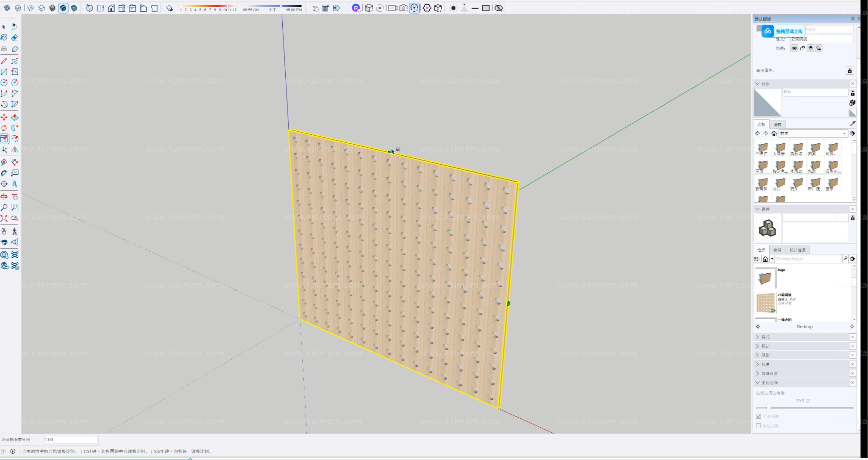
Task: Expand the 标记 panel section
Action: (757, 346)
